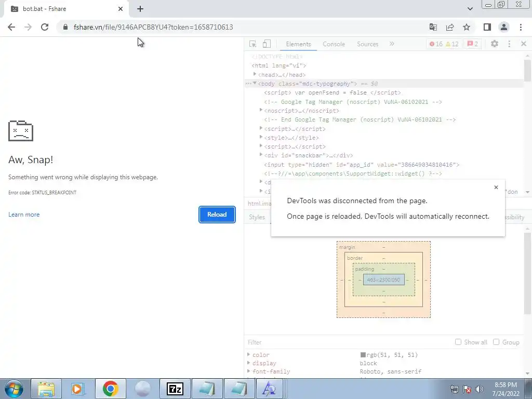Open DevTools customize three-dot menu
The width and height of the screenshot is (532, 399).
pos(509,44)
